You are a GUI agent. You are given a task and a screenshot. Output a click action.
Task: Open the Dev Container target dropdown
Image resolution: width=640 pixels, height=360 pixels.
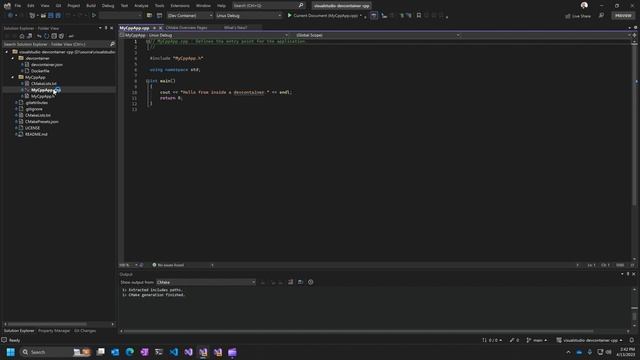point(190,16)
